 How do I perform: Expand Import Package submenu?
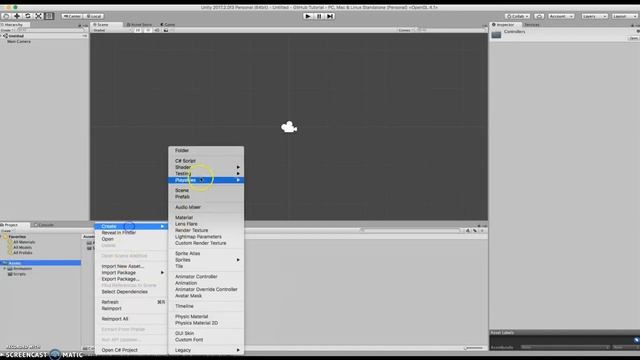131,273
